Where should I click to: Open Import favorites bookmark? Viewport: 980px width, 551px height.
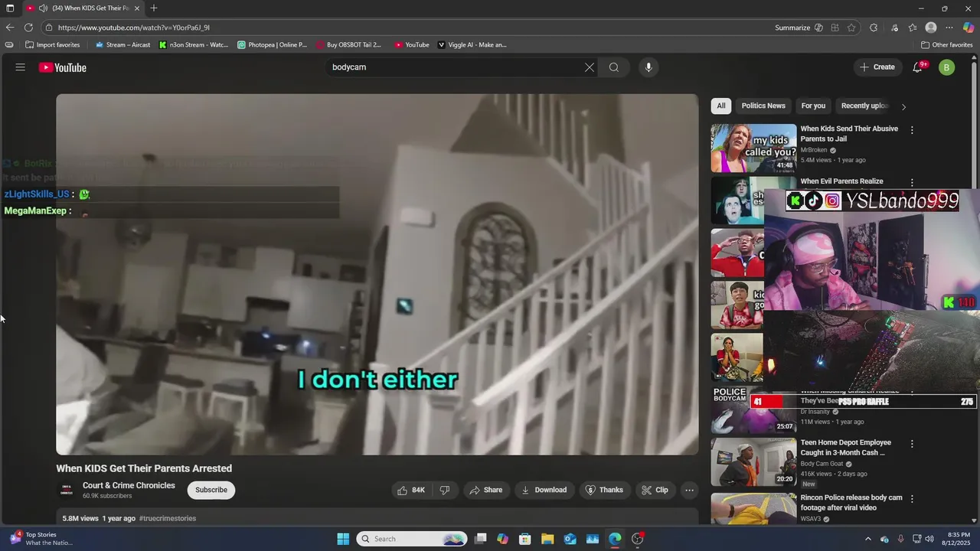[x=53, y=44]
